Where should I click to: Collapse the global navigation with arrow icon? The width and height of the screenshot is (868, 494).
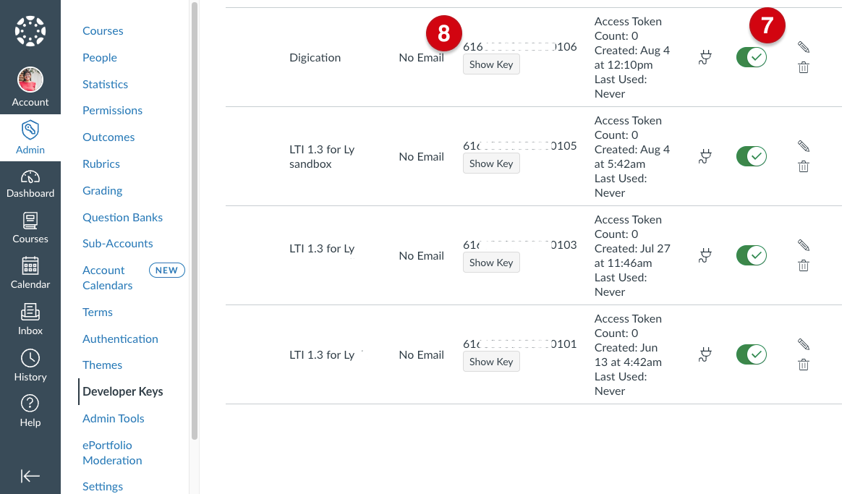[30, 475]
